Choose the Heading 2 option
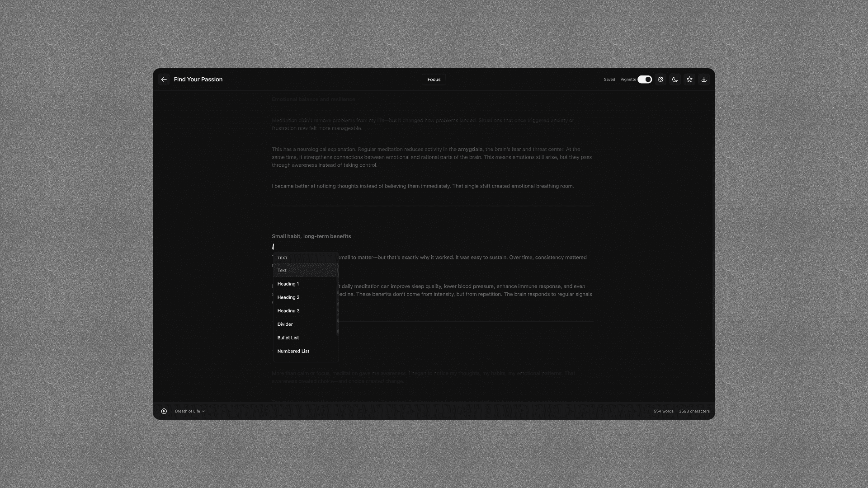 288,297
